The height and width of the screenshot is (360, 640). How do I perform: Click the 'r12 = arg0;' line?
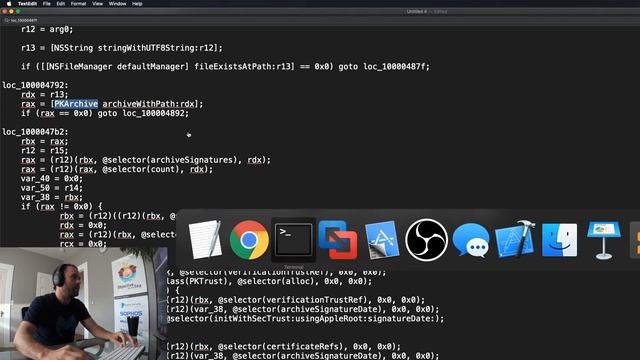pos(47,29)
